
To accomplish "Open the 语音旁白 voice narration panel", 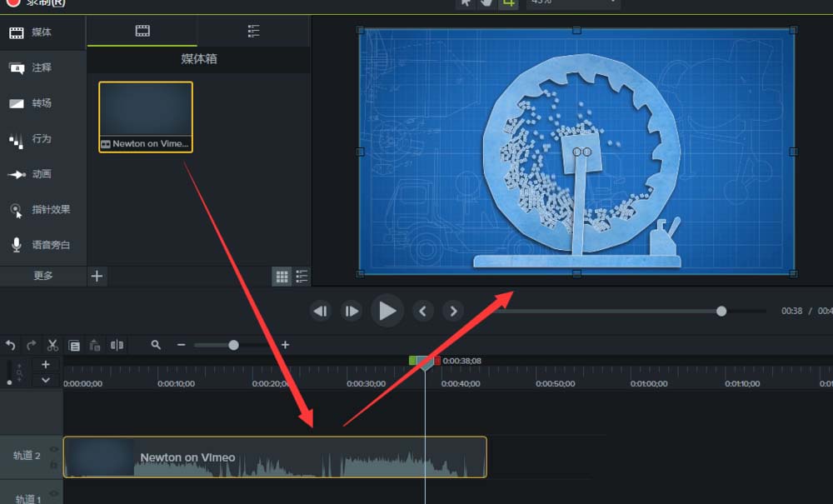I will pos(42,246).
